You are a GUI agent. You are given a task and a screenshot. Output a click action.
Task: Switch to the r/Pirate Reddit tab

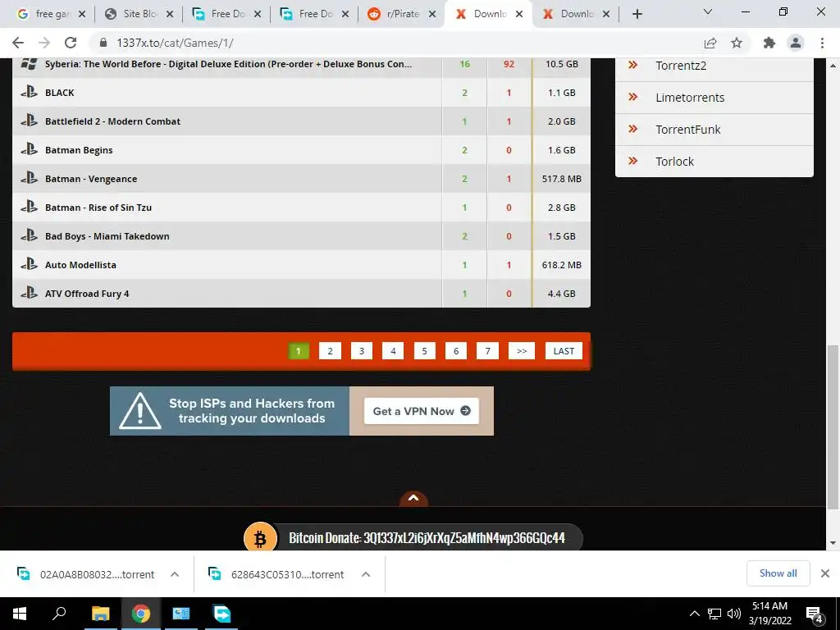396,14
